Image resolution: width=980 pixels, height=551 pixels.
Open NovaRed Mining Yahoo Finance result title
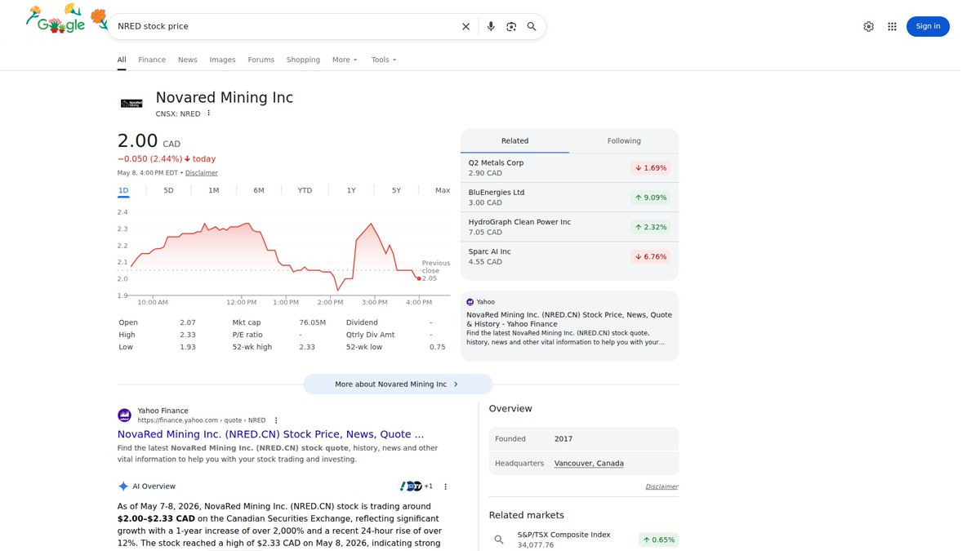point(270,434)
